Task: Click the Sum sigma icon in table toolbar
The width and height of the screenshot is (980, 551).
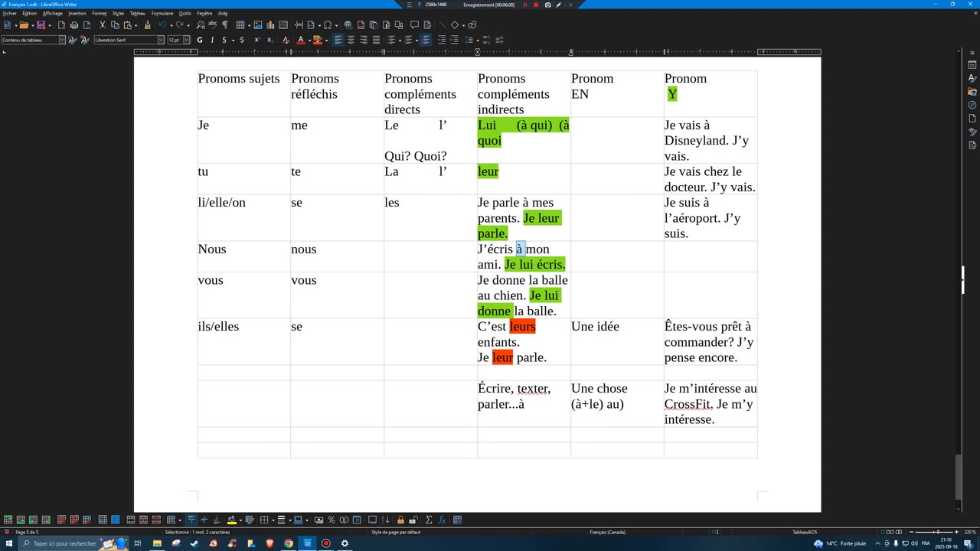Action: click(x=429, y=520)
